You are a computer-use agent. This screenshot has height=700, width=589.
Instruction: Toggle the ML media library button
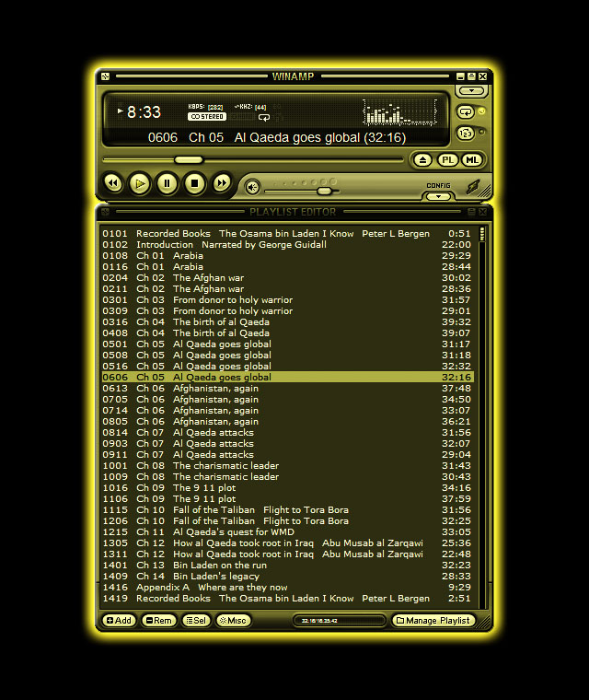(471, 159)
